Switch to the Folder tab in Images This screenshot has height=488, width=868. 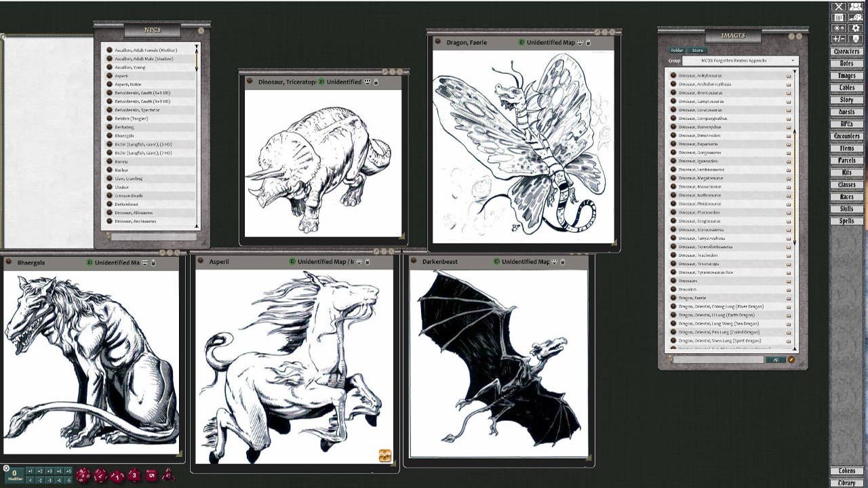click(x=677, y=50)
